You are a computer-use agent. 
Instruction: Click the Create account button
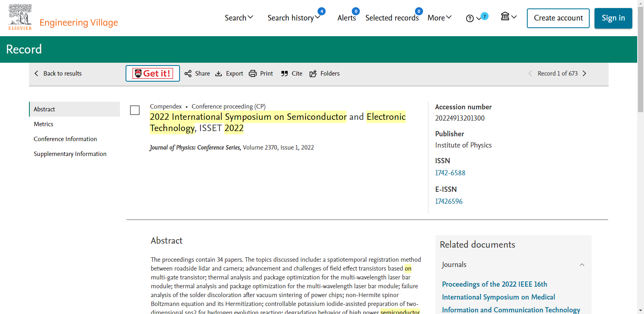pos(558,18)
